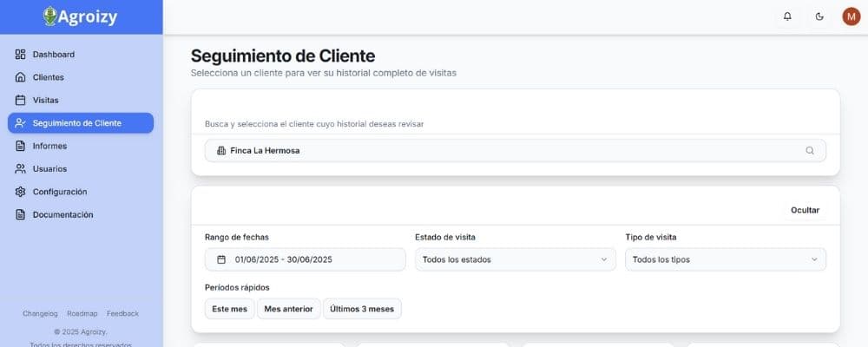The height and width of the screenshot is (347, 868).
Task: Click the Agroizy logo
Action: (81, 16)
